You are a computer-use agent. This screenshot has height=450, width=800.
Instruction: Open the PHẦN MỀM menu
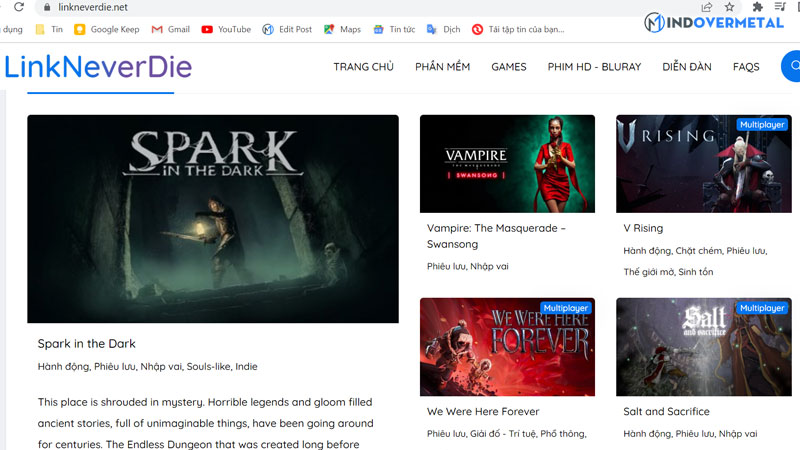(x=442, y=67)
